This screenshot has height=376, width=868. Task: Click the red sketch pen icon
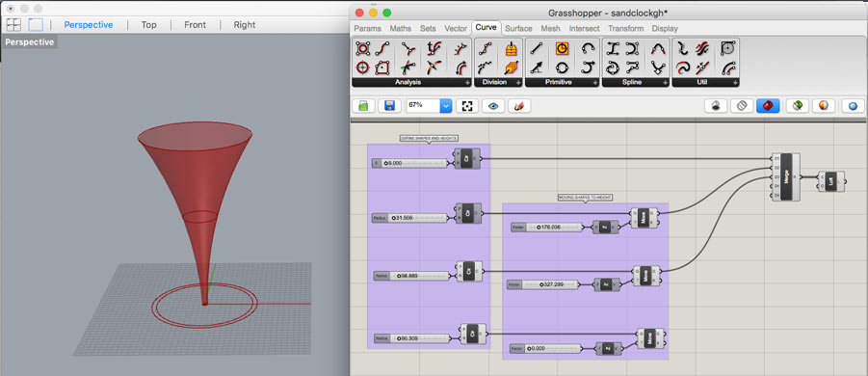pyautogui.click(x=519, y=106)
